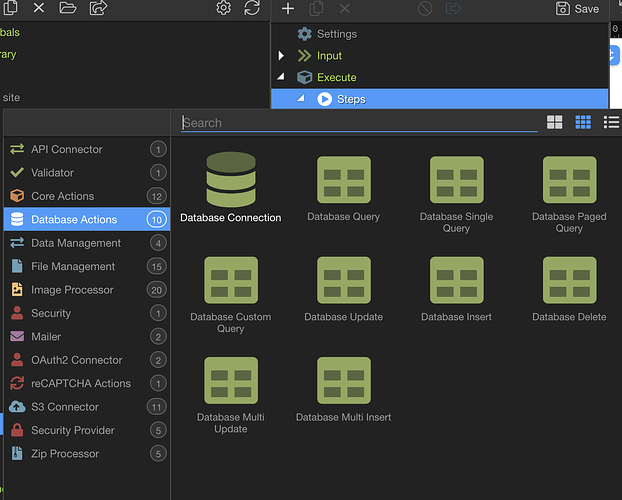
Task: Choose the Database Single Query action
Action: [456, 180]
